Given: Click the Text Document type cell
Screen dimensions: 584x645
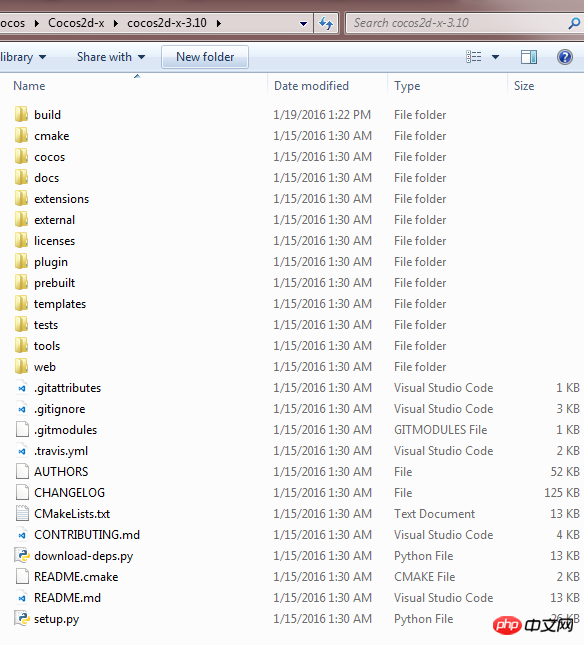Looking at the screenshot, I should point(434,514).
